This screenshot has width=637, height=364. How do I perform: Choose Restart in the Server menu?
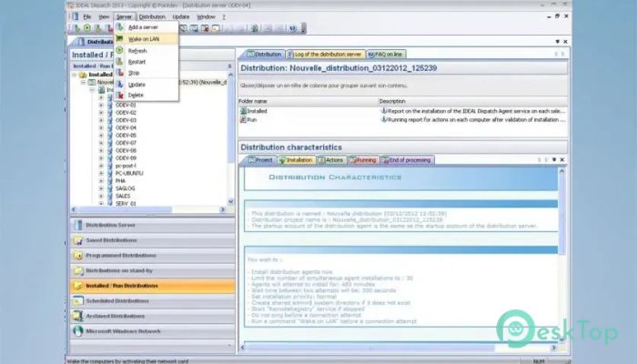[147, 62]
